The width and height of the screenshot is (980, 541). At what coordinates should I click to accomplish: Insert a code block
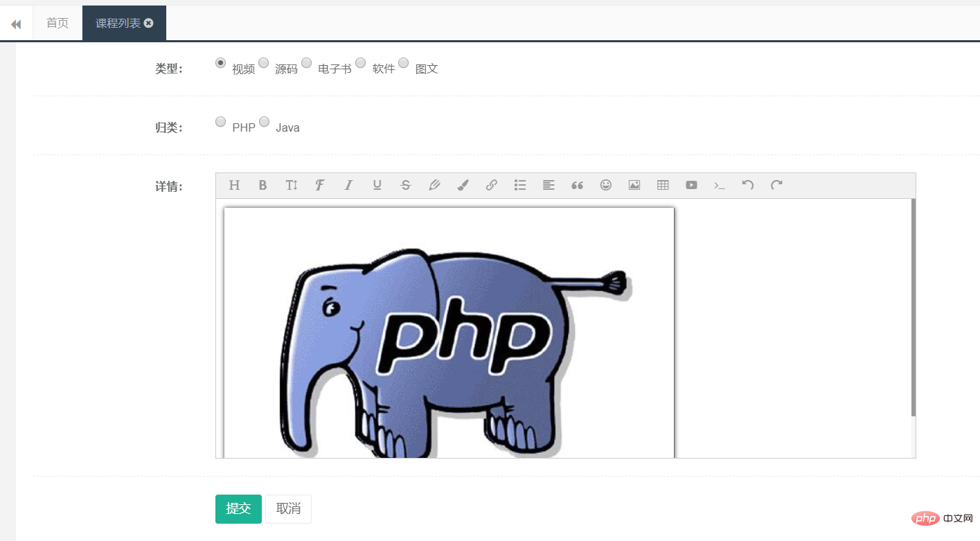720,185
